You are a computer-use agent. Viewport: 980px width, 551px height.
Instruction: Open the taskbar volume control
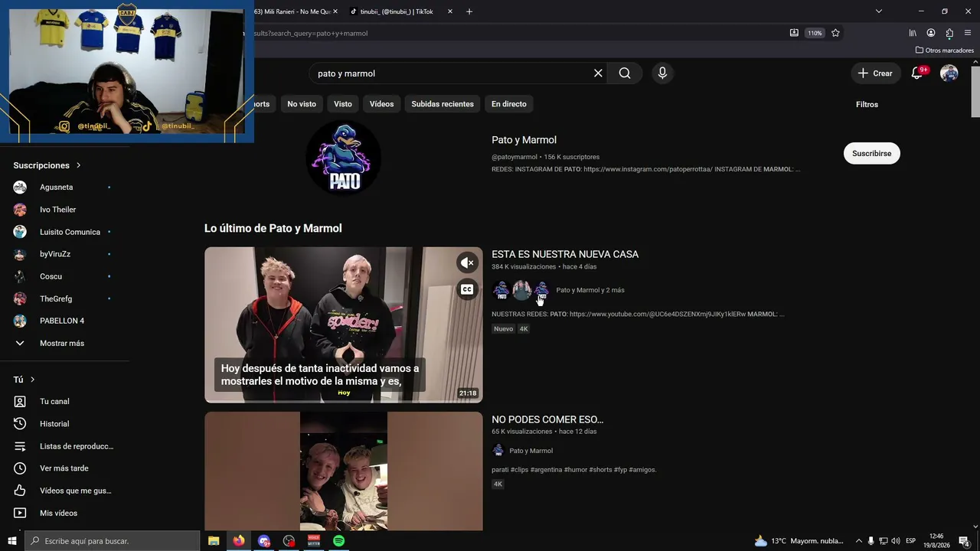click(x=895, y=541)
